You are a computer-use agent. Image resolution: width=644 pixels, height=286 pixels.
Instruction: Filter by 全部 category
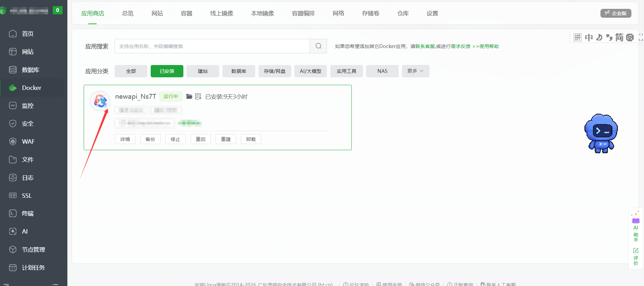(x=131, y=71)
